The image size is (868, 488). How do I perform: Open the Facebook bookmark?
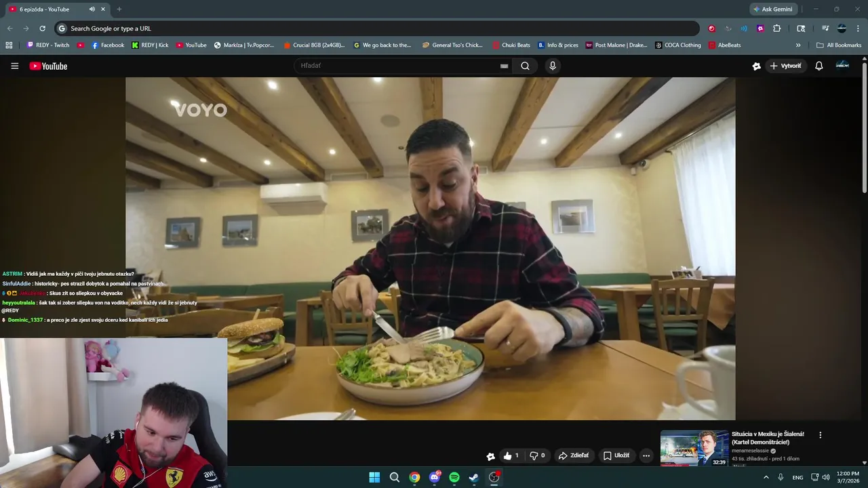coord(107,45)
